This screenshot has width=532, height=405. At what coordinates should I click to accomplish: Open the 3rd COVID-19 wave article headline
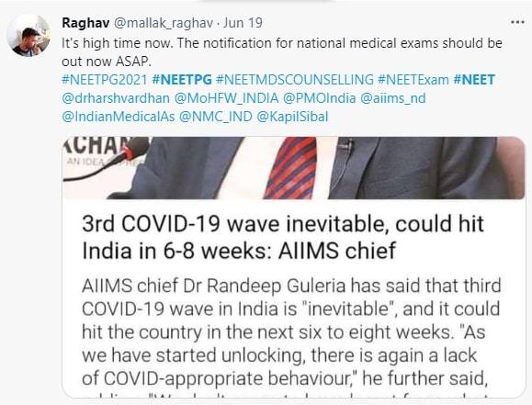click(x=283, y=237)
